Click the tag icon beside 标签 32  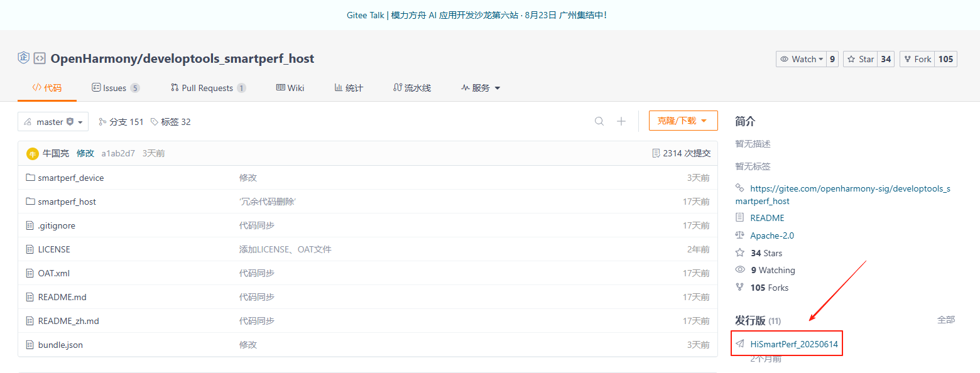(155, 122)
